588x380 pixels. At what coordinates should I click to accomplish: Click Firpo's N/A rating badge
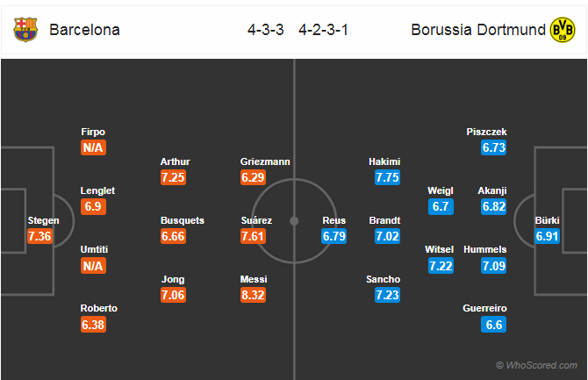tap(93, 147)
